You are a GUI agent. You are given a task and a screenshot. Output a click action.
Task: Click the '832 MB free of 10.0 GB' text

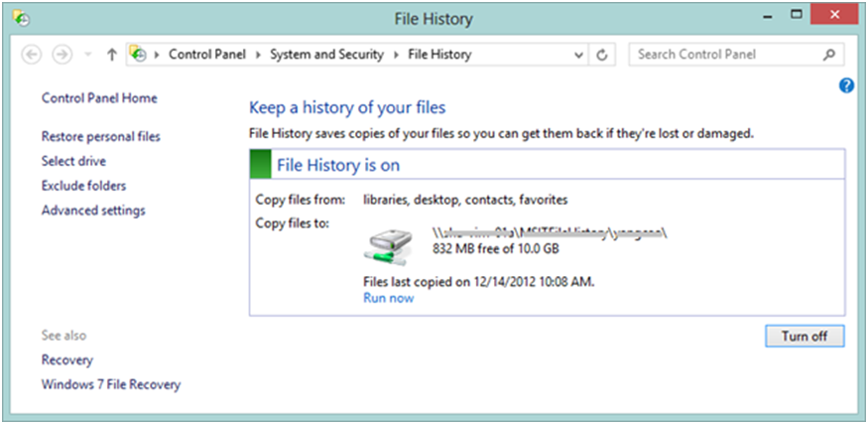495,249
